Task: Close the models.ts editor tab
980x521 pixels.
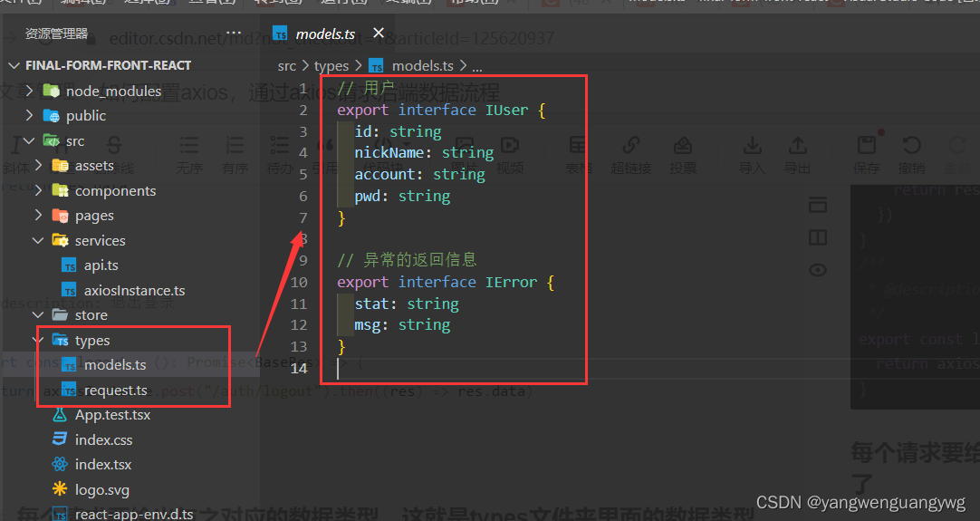Action: tap(378, 33)
